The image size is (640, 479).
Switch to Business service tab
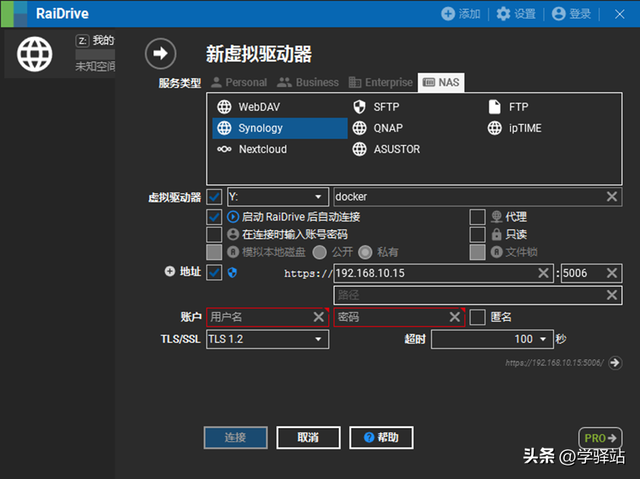(308, 82)
